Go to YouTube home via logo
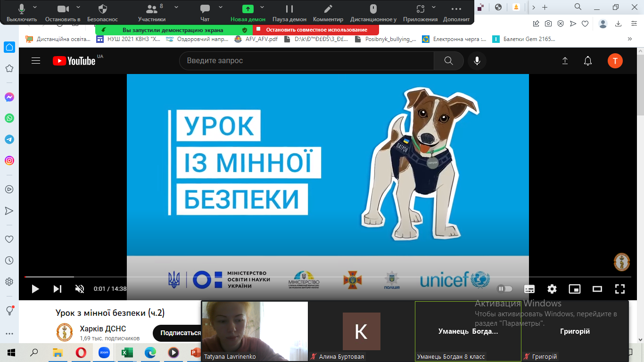 tap(74, 61)
